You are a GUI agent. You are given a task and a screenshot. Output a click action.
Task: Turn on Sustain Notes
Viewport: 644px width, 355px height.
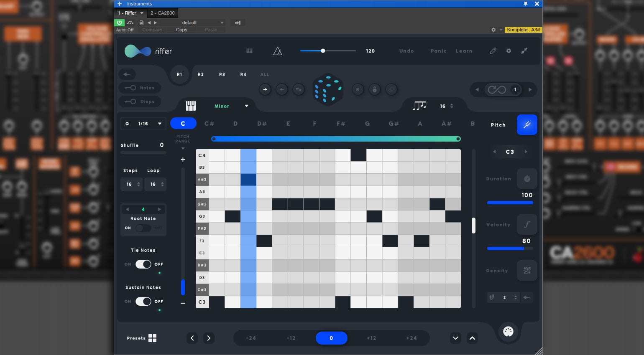[x=143, y=301]
